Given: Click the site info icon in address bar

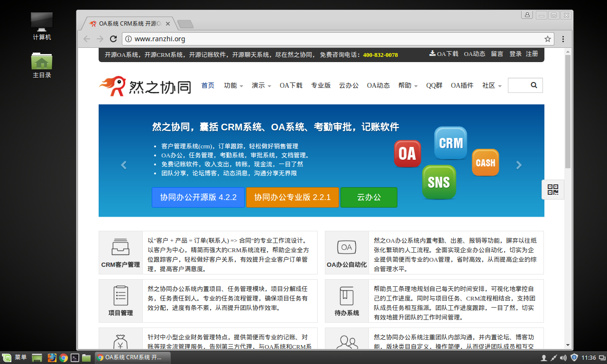Looking at the screenshot, I should click(129, 39).
